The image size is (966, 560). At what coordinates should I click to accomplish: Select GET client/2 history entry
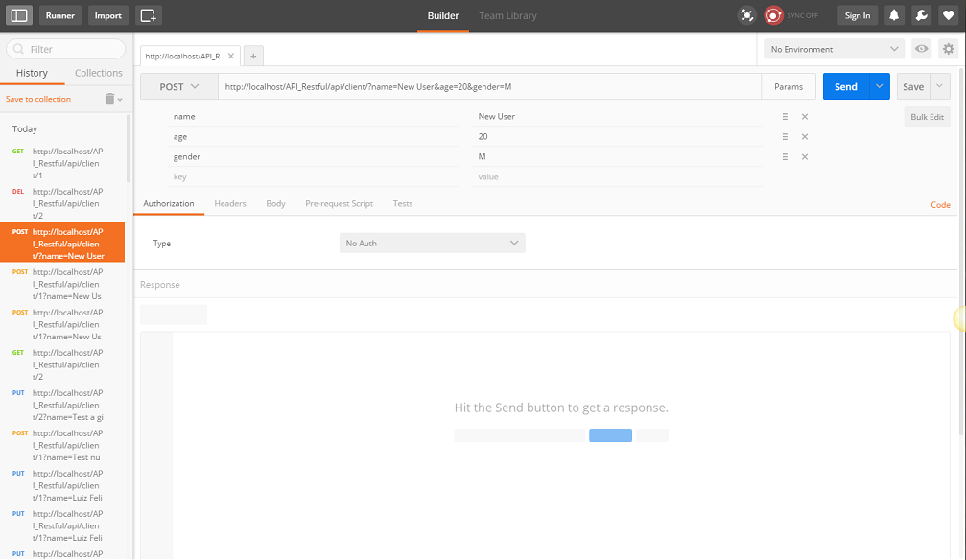pyautogui.click(x=62, y=364)
